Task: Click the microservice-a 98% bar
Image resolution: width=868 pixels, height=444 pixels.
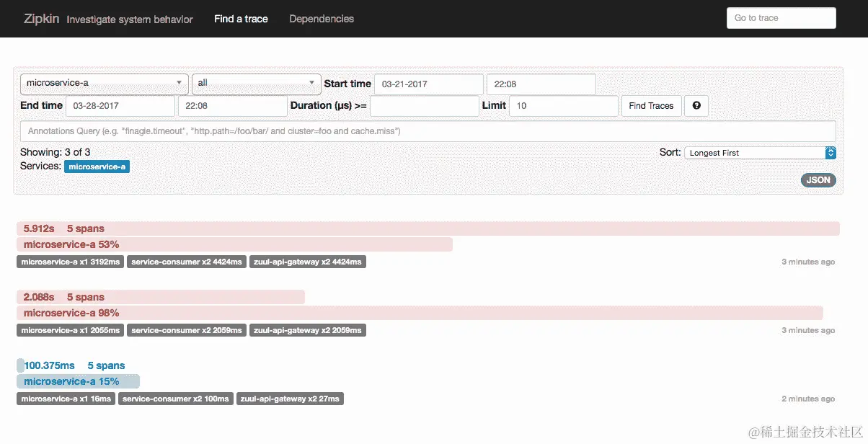Action: 420,313
